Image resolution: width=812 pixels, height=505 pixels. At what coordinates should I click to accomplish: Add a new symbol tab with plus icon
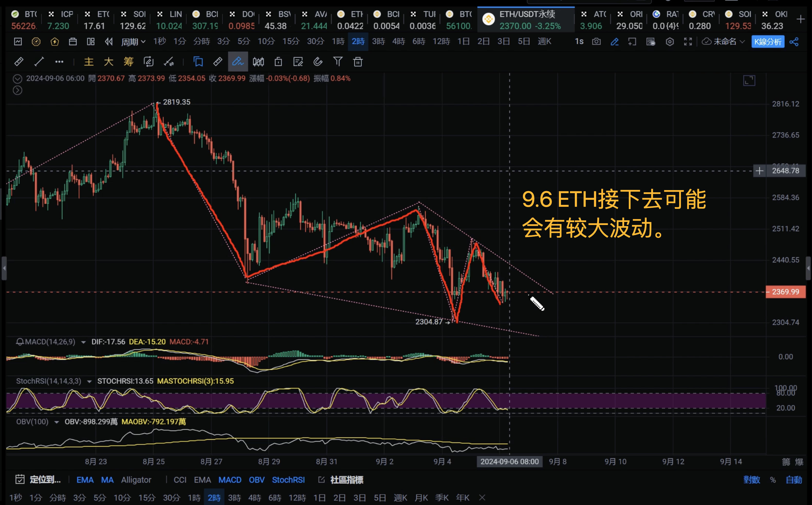(x=801, y=19)
